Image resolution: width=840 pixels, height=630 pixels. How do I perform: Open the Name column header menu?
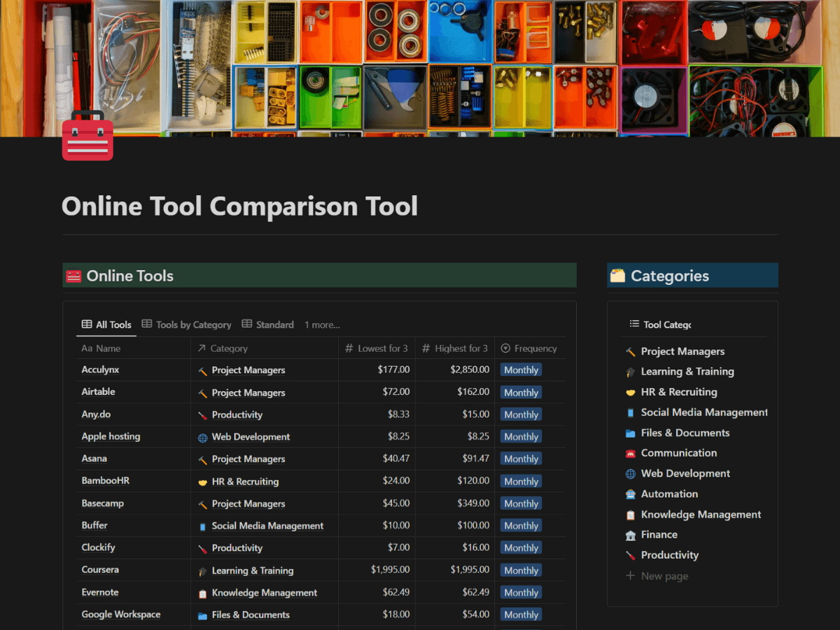click(x=133, y=348)
